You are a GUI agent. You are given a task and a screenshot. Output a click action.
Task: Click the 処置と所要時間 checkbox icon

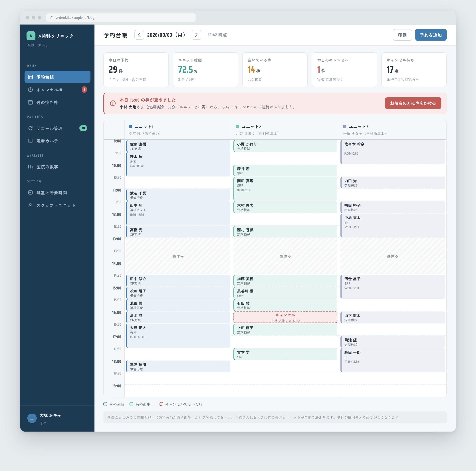click(x=30, y=192)
